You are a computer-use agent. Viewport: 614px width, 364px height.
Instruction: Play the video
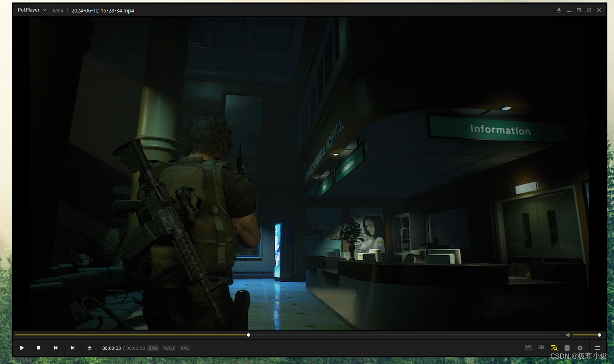click(x=22, y=348)
